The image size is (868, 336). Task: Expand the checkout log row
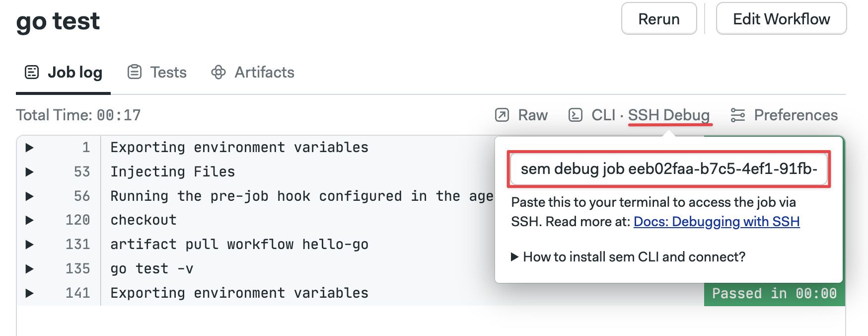pos(29,220)
